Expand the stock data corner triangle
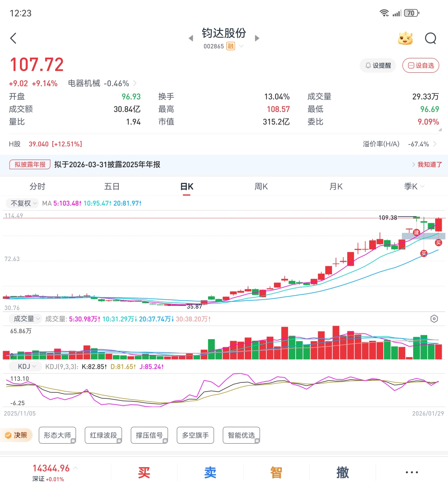Image resolution: width=448 pixels, height=488 pixels. (x=440, y=129)
